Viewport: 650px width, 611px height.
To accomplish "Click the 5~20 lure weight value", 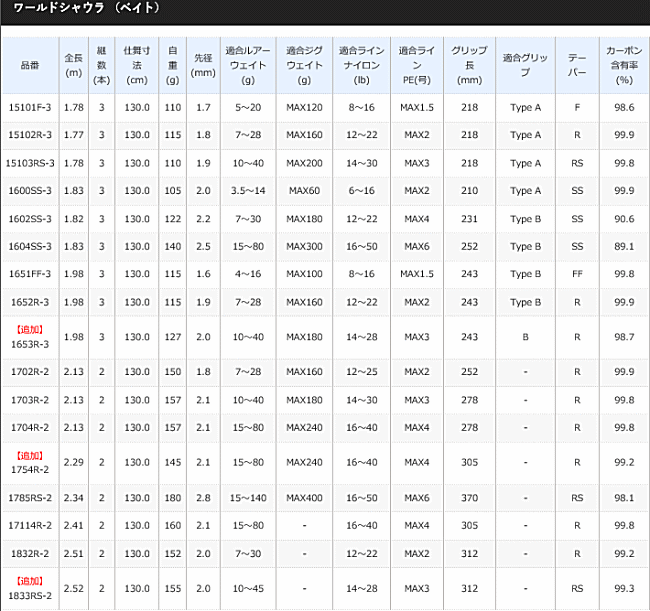I will (x=248, y=107).
